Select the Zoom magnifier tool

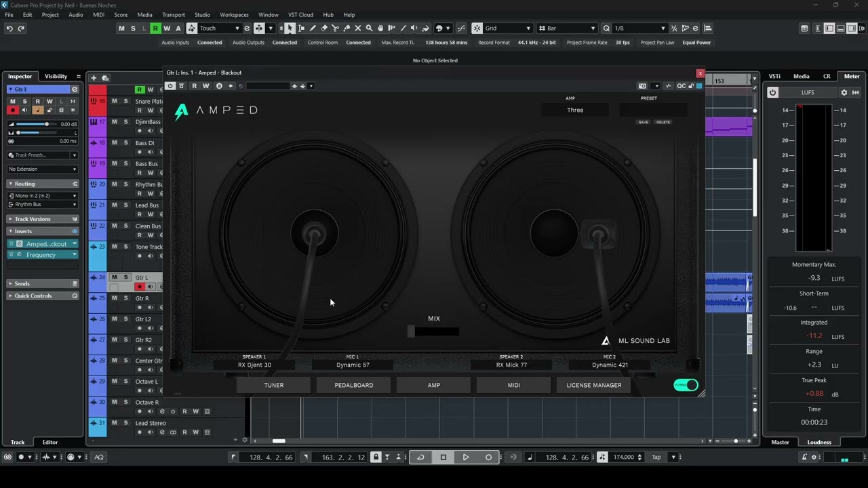(369, 28)
